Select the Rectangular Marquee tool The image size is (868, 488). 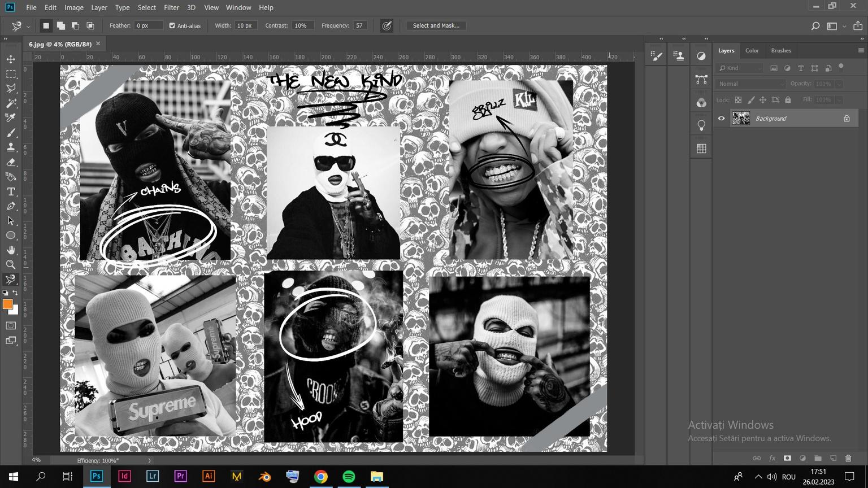pos(11,74)
